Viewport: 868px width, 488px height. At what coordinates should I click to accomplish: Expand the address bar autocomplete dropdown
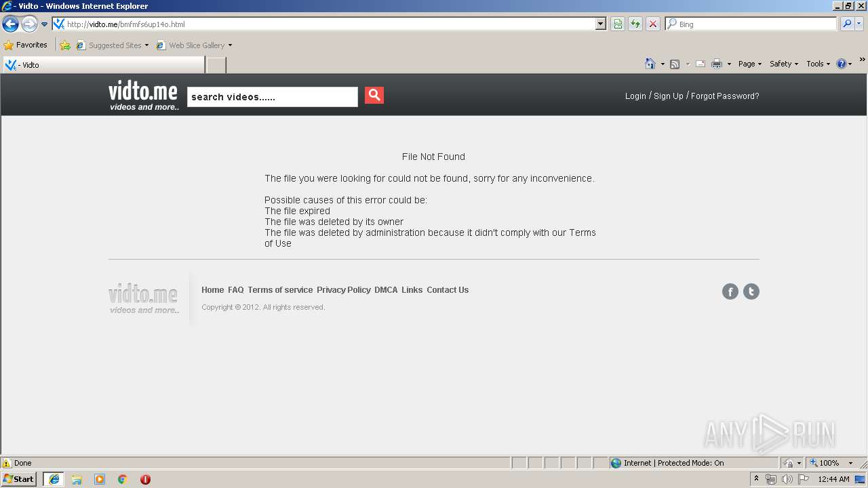pyautogui.click(x=601, y=24)
